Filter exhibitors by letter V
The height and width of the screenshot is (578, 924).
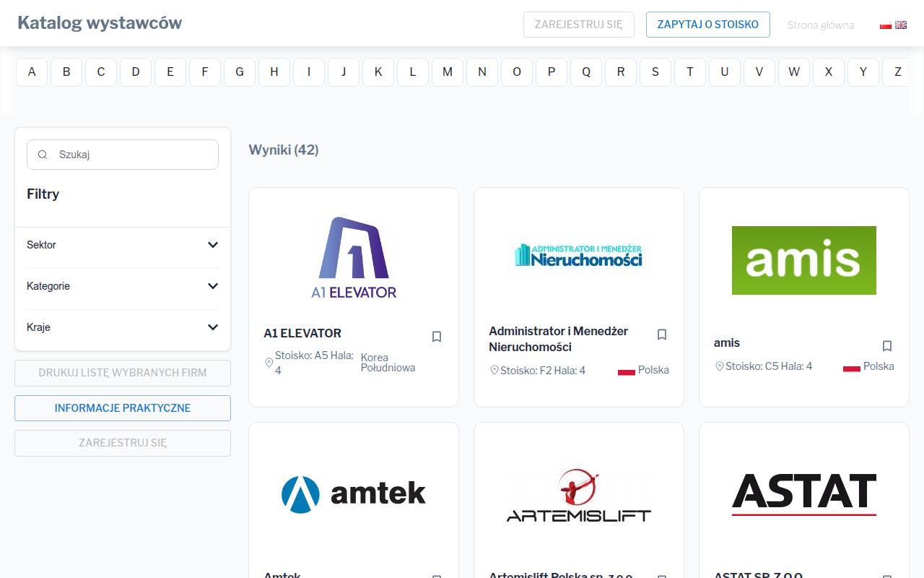[759, 72]
